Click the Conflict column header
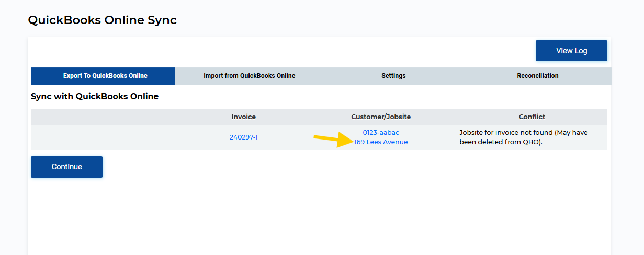644x255 pixels. [532, 117]
